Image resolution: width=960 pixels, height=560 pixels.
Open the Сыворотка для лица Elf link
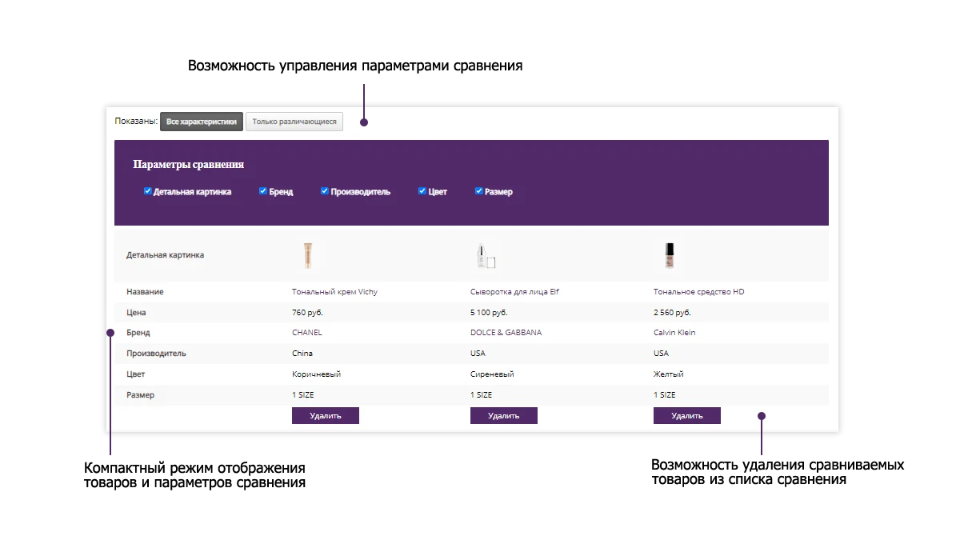[x=514, y=292]
